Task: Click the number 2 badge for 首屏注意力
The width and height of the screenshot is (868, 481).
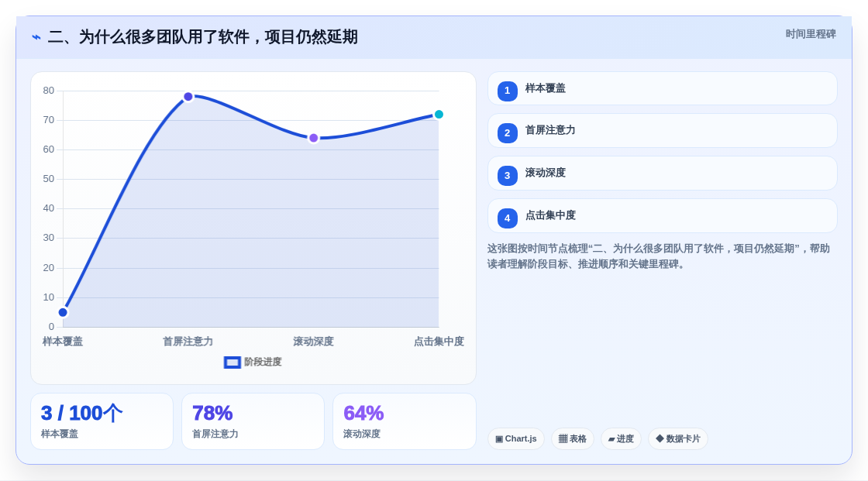Action: point(507,133)
